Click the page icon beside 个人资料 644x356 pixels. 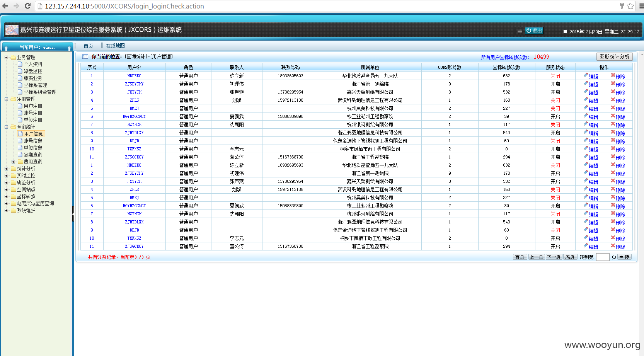point(20,64)
